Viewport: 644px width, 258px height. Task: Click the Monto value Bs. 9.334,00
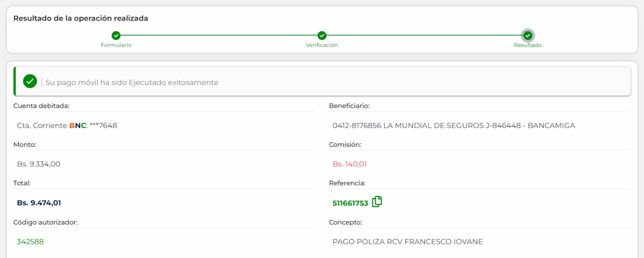(39, 164)
